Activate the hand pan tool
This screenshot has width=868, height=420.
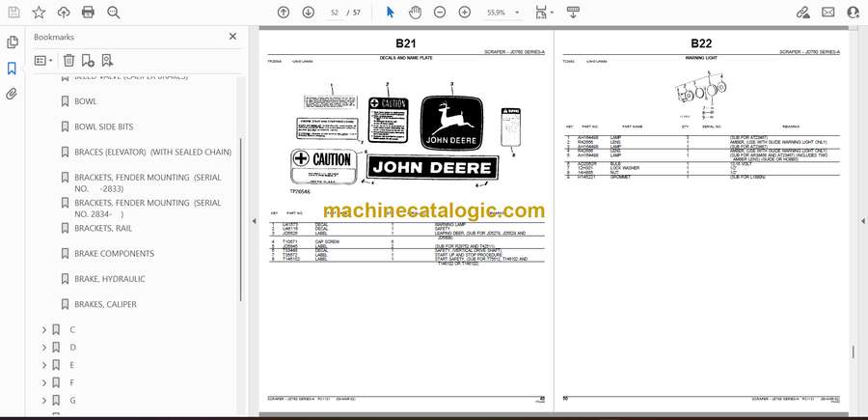[415, 13]
